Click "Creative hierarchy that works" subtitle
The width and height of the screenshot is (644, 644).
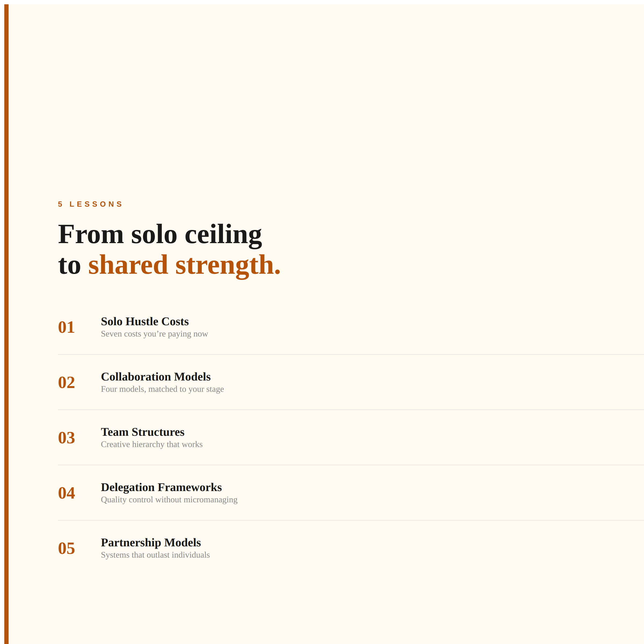point(152,445)
